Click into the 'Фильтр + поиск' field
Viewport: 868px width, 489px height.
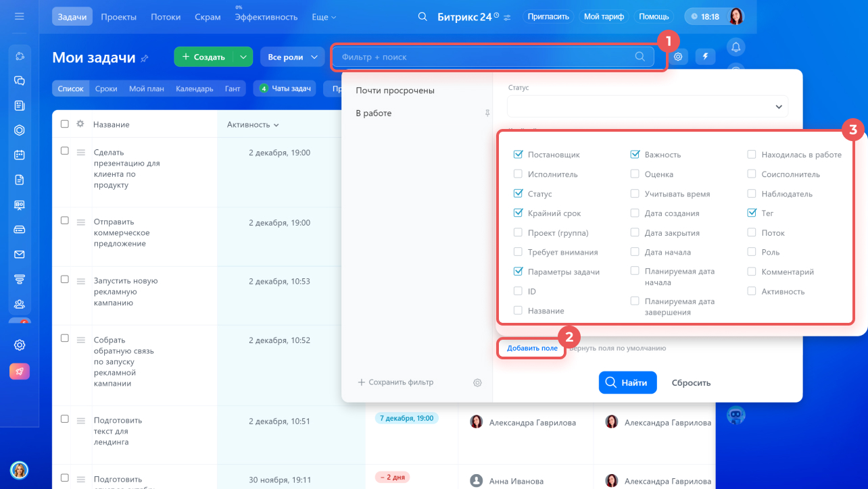pyautogui.click(x=485, y=57)
